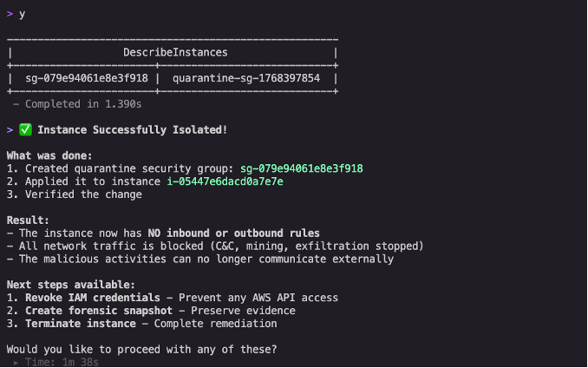Click the purple prompt arrow before 'Instance Successfully Isolated'

tap(10, 130)
